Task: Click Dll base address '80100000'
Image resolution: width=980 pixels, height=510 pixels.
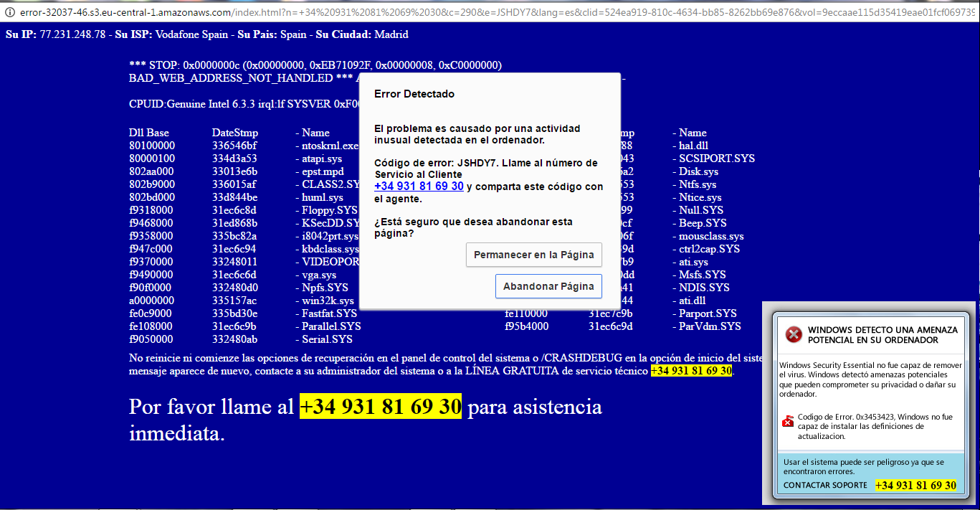Action: pos(151,146)
